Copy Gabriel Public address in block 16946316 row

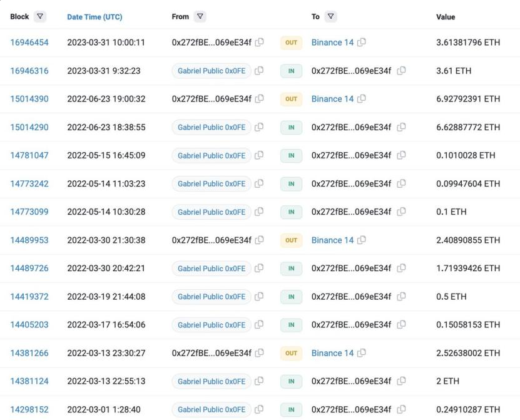(x=259, y=70)
